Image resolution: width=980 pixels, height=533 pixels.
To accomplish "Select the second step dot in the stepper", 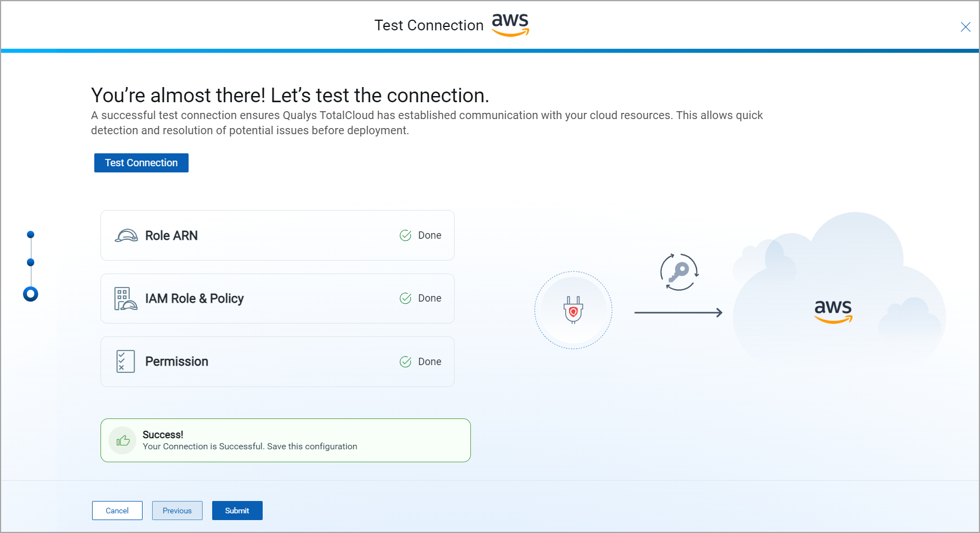I will click(x=31, y=262).
